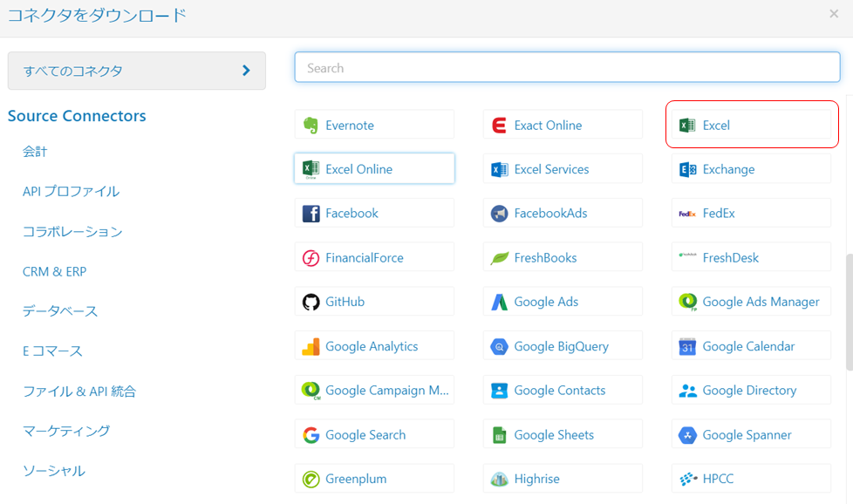Image resolution: width=853 pixels, height=504 pixels.
Task: Choose the HPCC connector label
Action: [x=718, y=479]
